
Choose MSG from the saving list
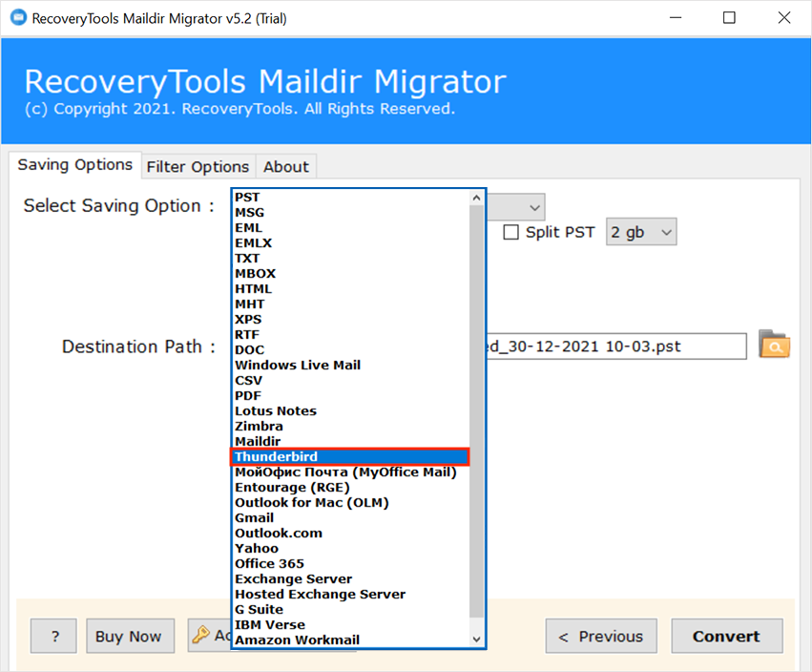350,213
